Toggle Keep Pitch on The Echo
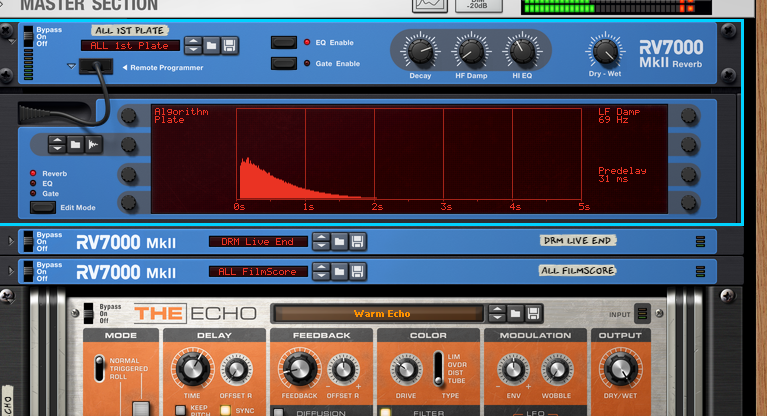The image size is (767, 416). (x=180, y=410)
